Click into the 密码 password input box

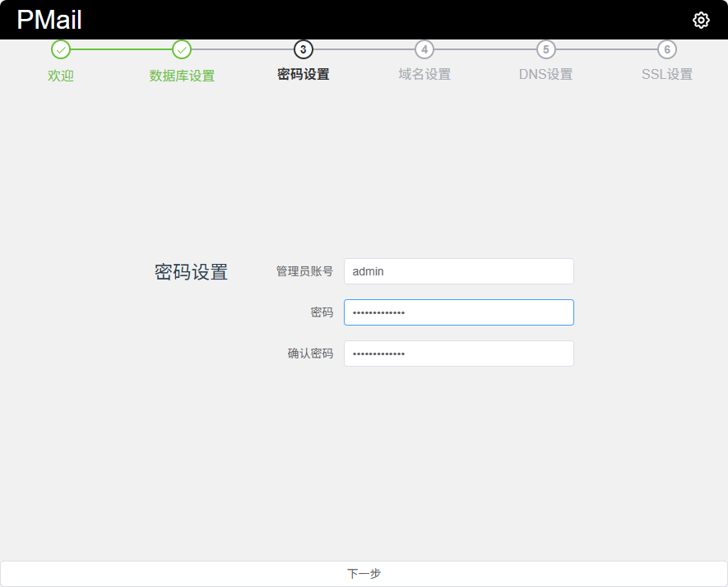pyautogui.click(x=458, y=312)
